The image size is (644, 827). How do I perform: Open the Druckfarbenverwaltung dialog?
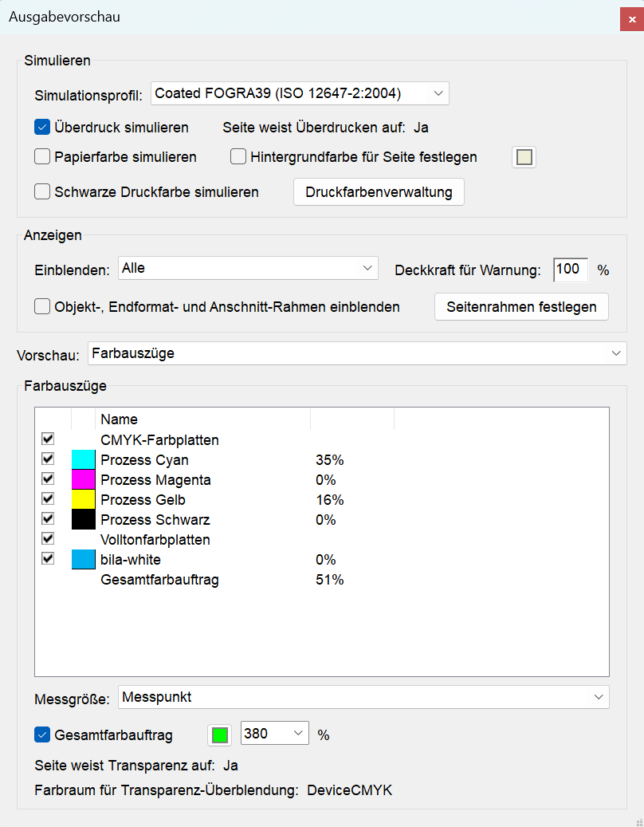(379, 192)
